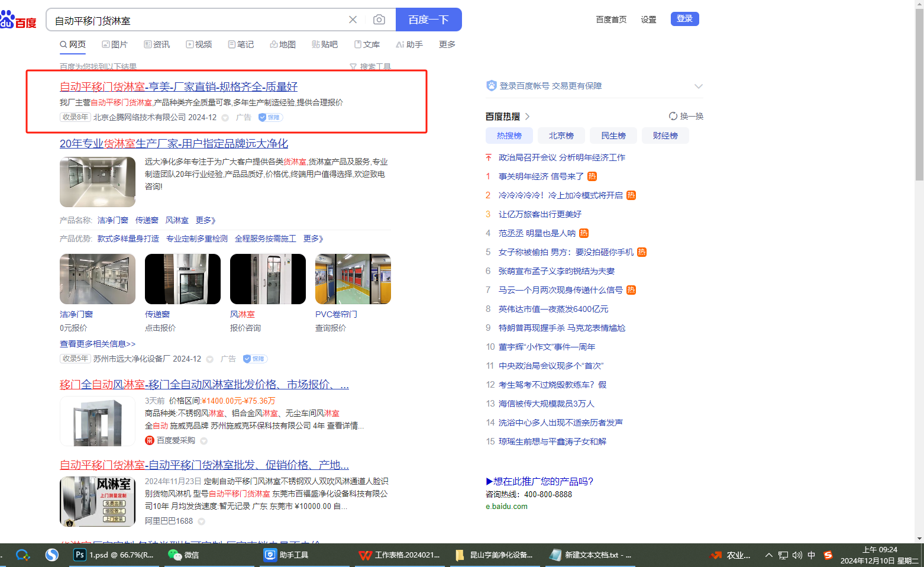Open the 洁净门窗 product thumbnail
The width and height of the screenshot is (924, 567).
click(x=98, y=279)
